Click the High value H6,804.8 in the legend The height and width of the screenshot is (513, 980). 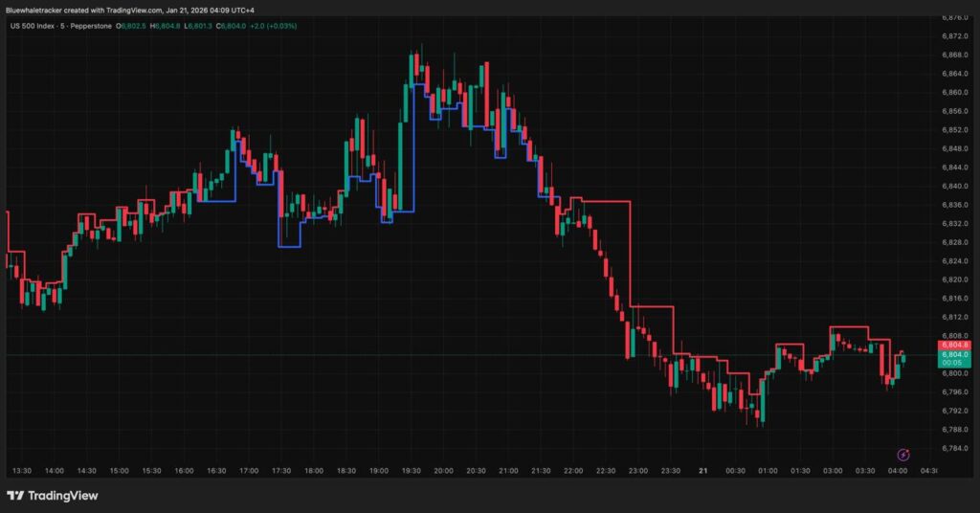pyautogui.click(x=172, y=26)
